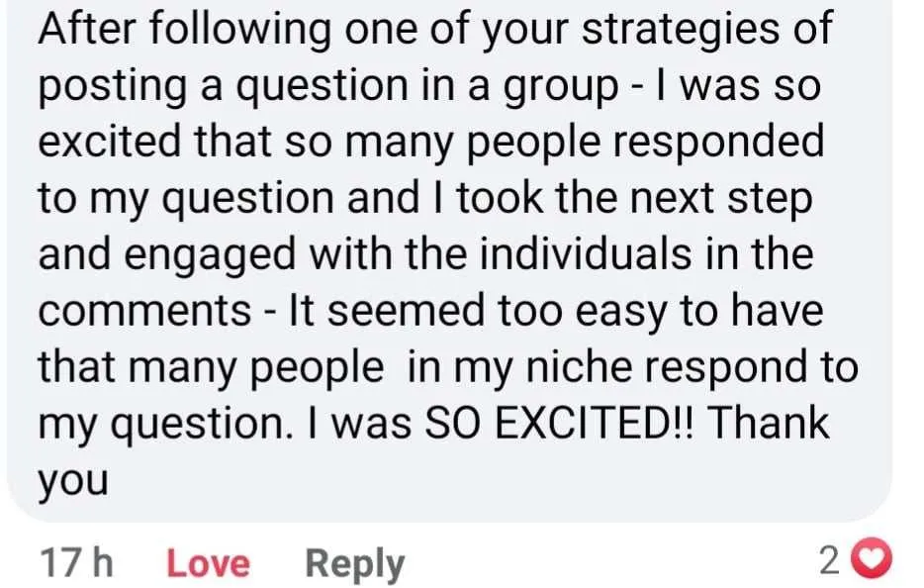Click the phrase "next step" in the comment
924x588 pixels.
pyautogui.click(x=721, y=201)
